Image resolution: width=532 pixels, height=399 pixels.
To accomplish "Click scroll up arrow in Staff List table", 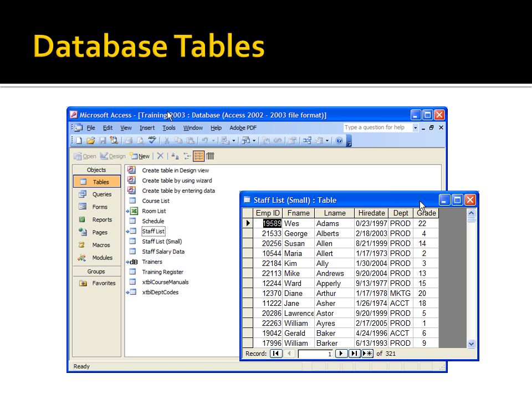I will pyautogui.click(x=471, y=213).
